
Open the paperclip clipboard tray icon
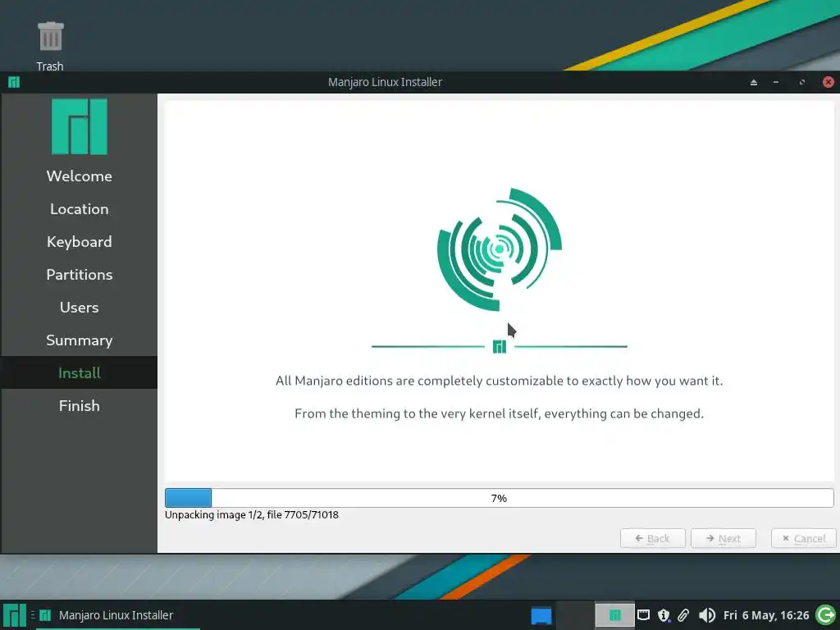pyautogui.click(x=683, y=615)
